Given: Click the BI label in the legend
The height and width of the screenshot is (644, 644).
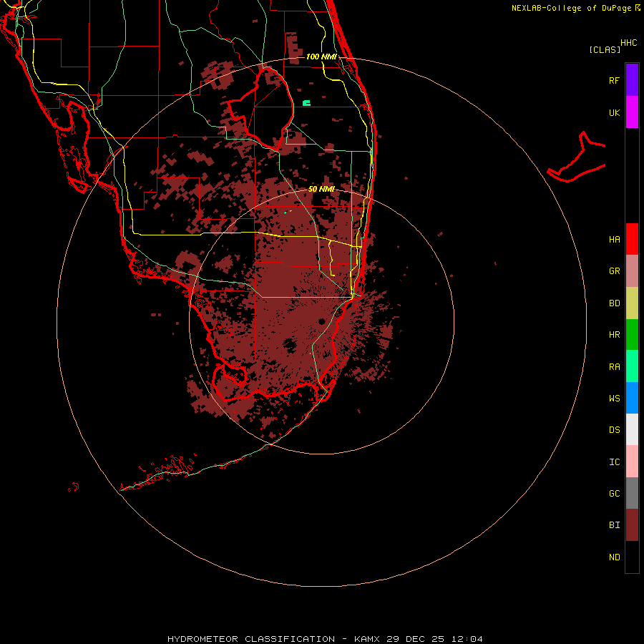Looking at the screenshot, I should click(x=614, y=525).
